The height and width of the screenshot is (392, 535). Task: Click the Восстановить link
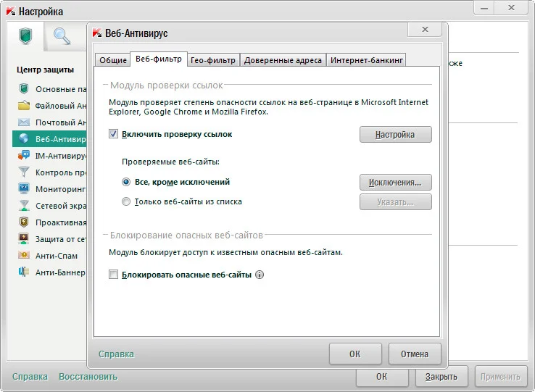point(88,377)
